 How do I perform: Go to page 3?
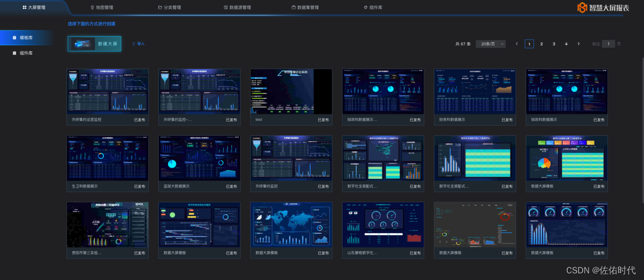point(554,44)
